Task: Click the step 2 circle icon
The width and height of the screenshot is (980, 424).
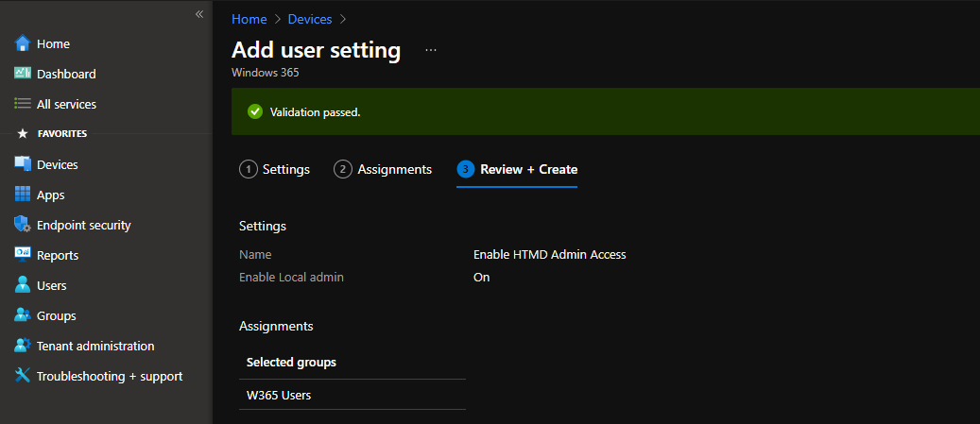Action: pos(342,169)
